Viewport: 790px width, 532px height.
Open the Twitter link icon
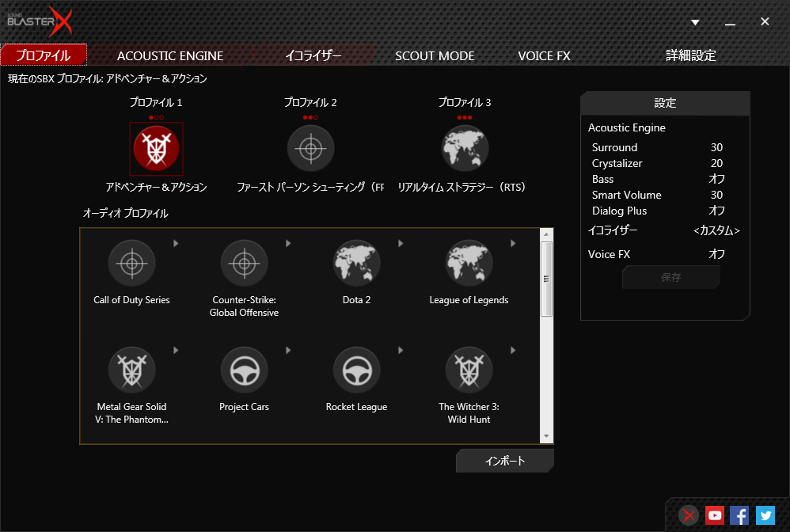click(765, 515)
